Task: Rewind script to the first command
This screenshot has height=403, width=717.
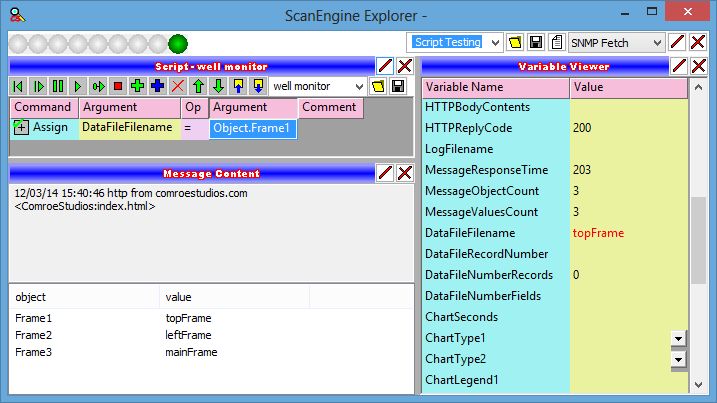Action: pos(18,87)
